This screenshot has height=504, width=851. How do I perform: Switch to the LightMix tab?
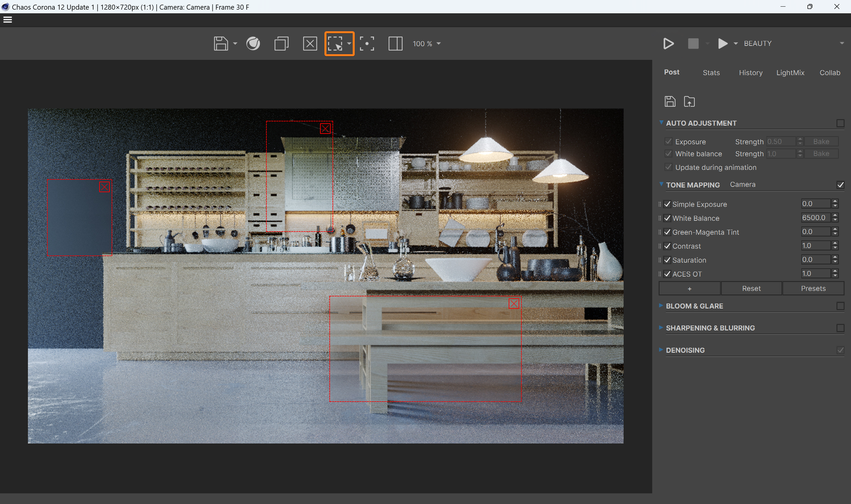[790, 73]
